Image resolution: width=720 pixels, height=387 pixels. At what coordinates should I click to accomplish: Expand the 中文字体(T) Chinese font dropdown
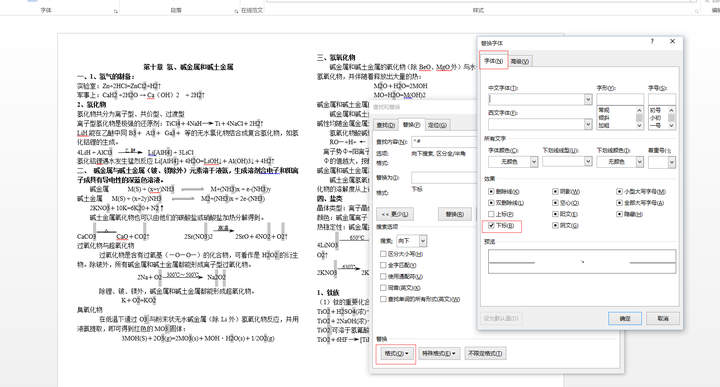(x=588, y=99)
